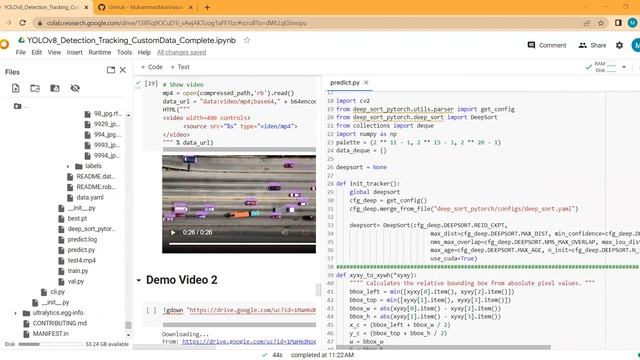
Task: Click cell 19 horizontal scrollbar
Action: 239,149
